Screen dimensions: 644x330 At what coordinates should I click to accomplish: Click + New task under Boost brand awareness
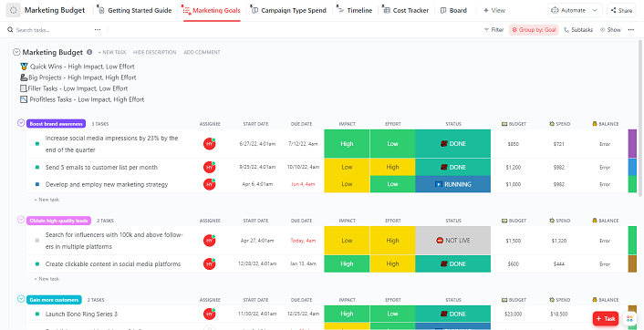click(x=47, y=200)
